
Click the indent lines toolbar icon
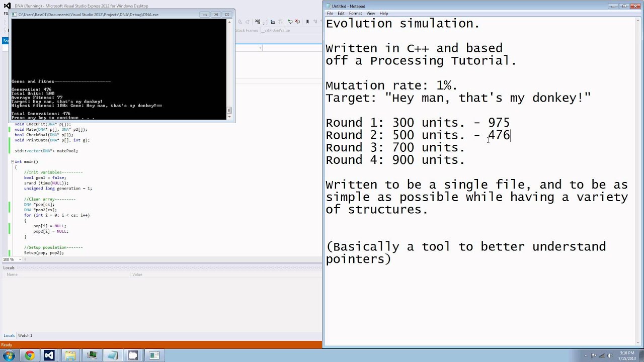(x=273, y=22)
